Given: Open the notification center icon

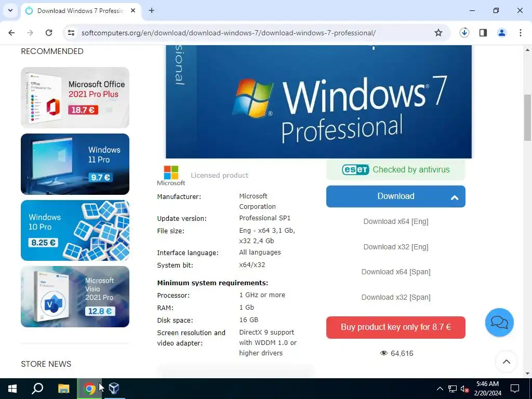Looking at the screenshot, I should pos(515,389).
